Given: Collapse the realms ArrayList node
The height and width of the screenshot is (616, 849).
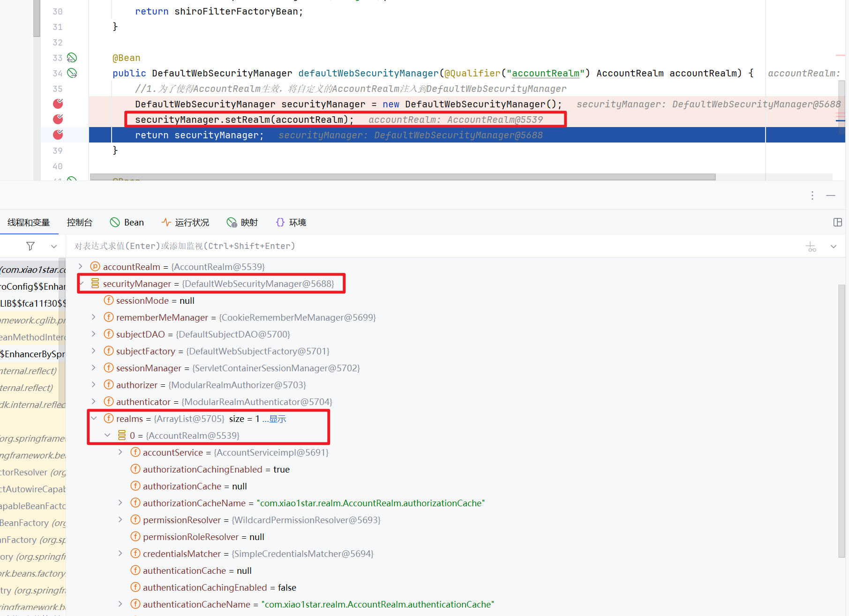Looking at the screenshot, I should [94, 419].
